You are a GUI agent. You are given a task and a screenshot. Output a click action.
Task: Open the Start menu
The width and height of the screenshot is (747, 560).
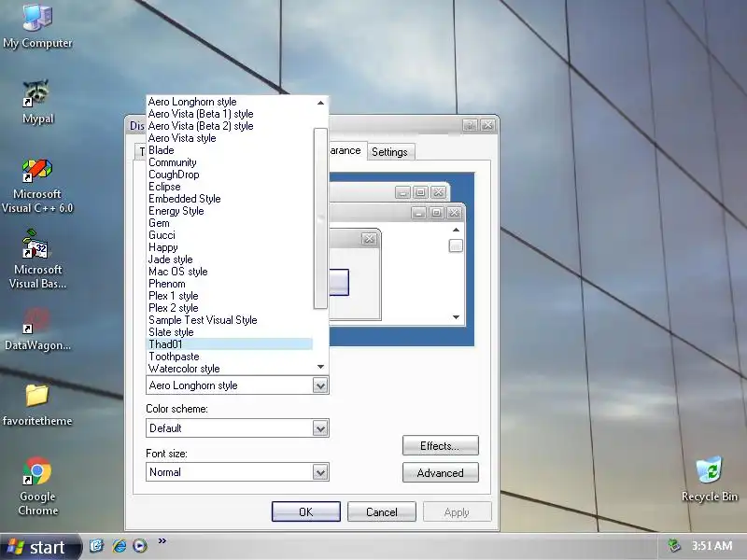pyautogui.click(x=40, y=547)
